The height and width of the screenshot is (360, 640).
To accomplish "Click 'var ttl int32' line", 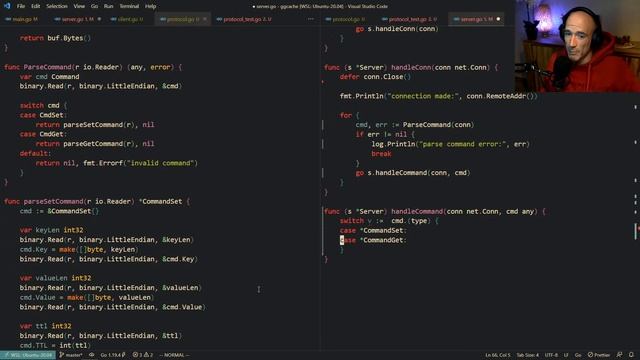I will (x=45, y=326).
